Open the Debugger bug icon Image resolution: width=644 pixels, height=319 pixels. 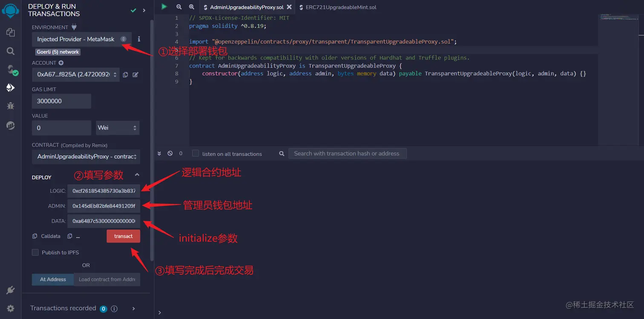[11, 106]
